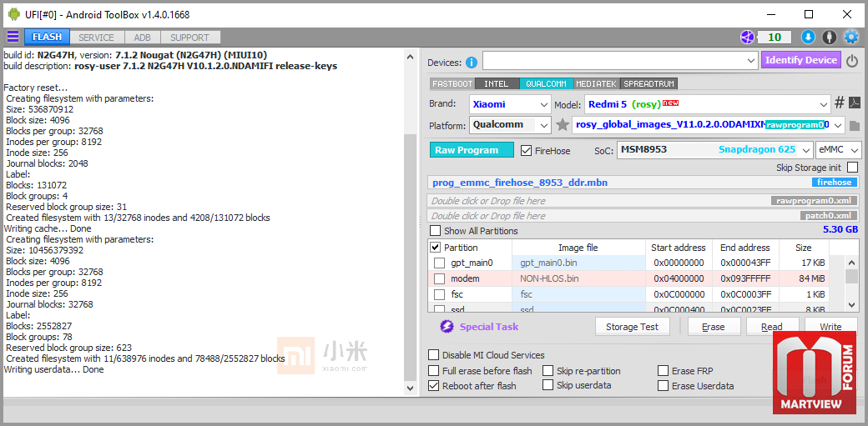This screenshot has width=868, height=426.
Task: Open the Devices dropdown
Action: [x=620, y=60]
